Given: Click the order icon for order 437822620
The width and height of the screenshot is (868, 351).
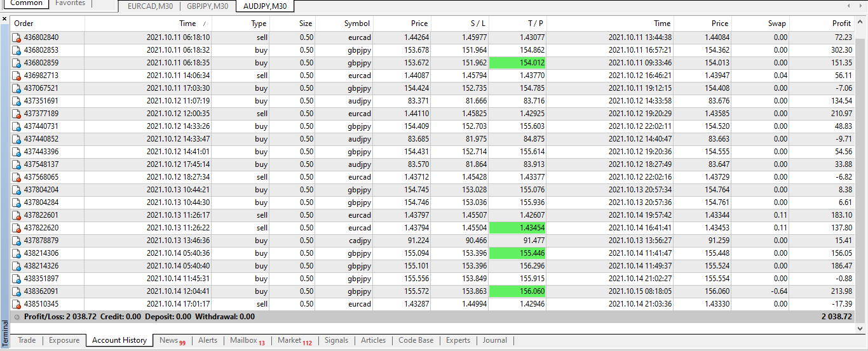Looking at the screenshot, I should pyautogui.click(x=17, y=228).
